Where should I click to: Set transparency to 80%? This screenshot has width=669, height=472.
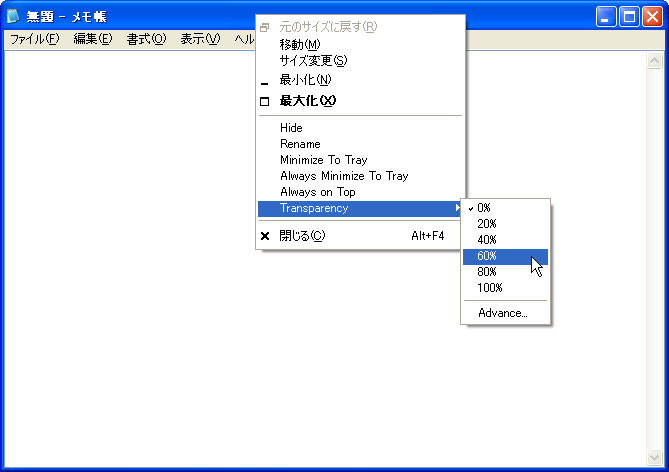click(505, 272)
